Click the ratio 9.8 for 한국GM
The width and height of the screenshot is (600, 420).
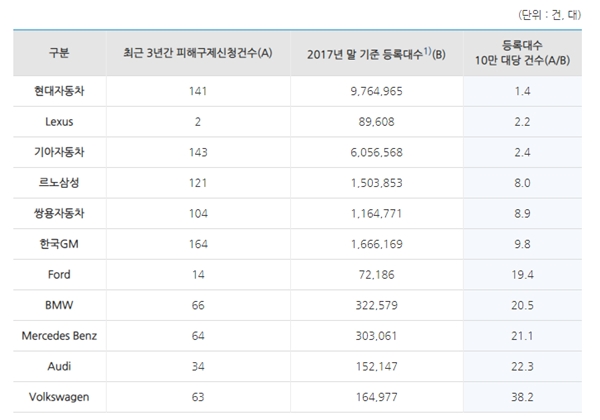[x=522, y=244]
